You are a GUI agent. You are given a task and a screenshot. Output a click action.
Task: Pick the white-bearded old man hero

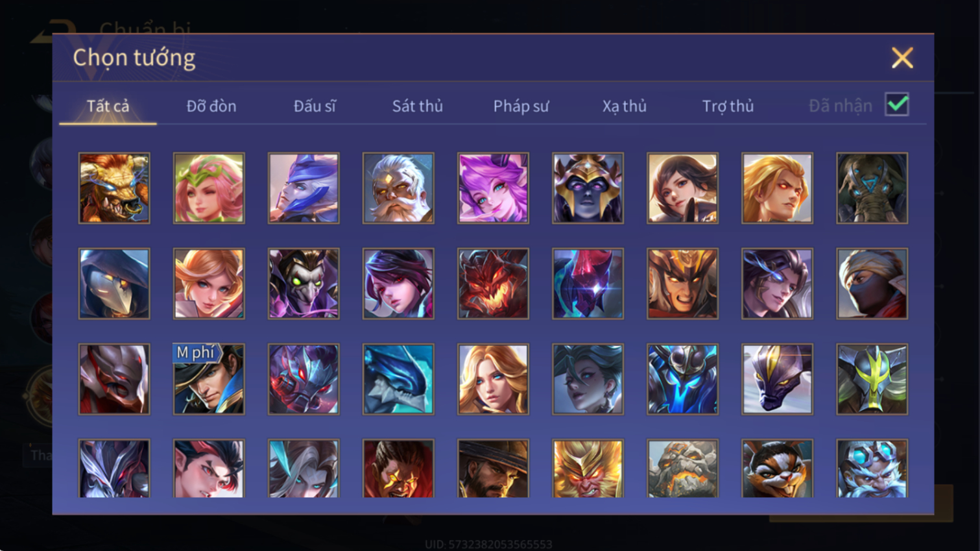(398, 188)
